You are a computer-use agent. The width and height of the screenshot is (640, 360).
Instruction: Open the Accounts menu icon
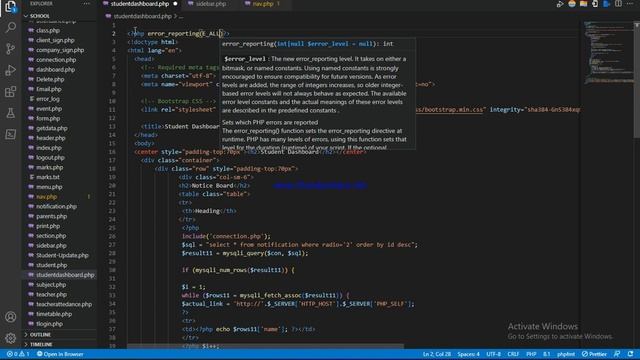click(11, 317)
